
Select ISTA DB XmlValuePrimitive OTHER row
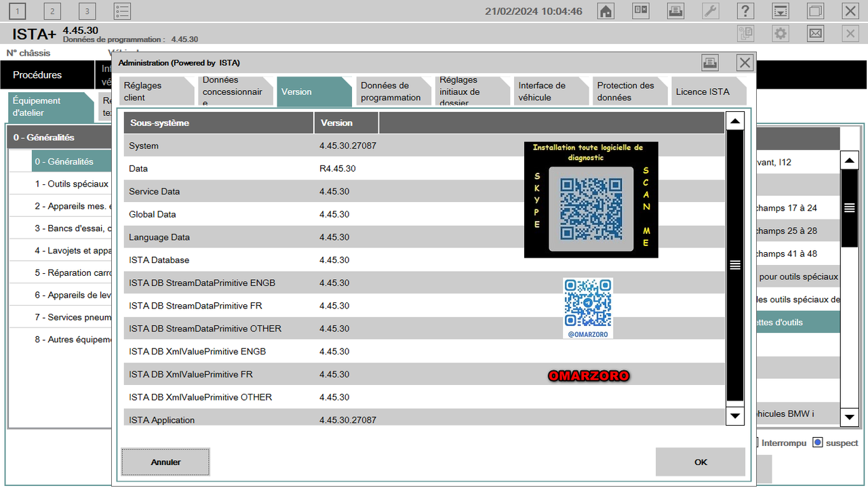pyautogui.click(x=424, y=397)
